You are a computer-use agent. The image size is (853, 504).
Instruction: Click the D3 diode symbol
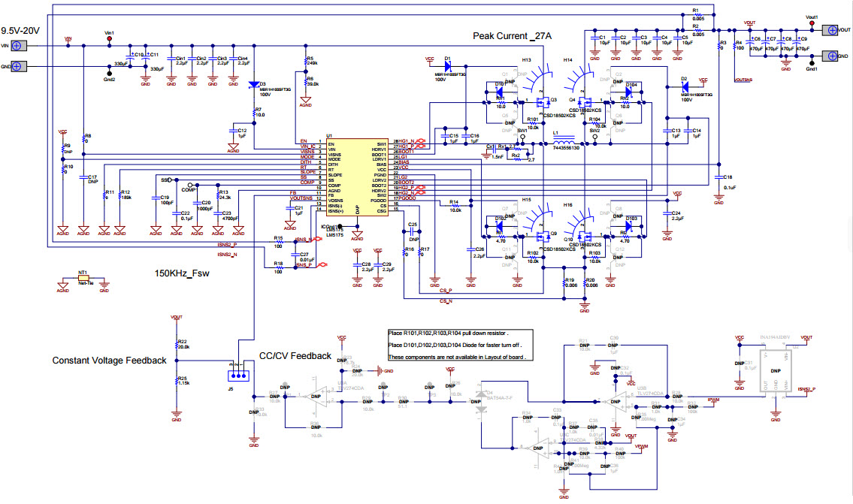253,85
